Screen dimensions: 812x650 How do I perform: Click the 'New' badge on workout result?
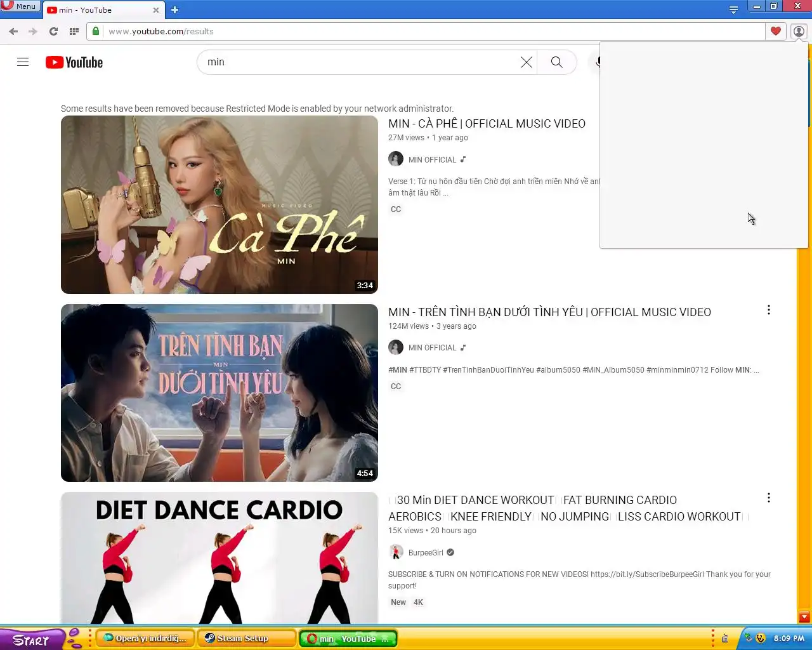(x=398, y=602)
